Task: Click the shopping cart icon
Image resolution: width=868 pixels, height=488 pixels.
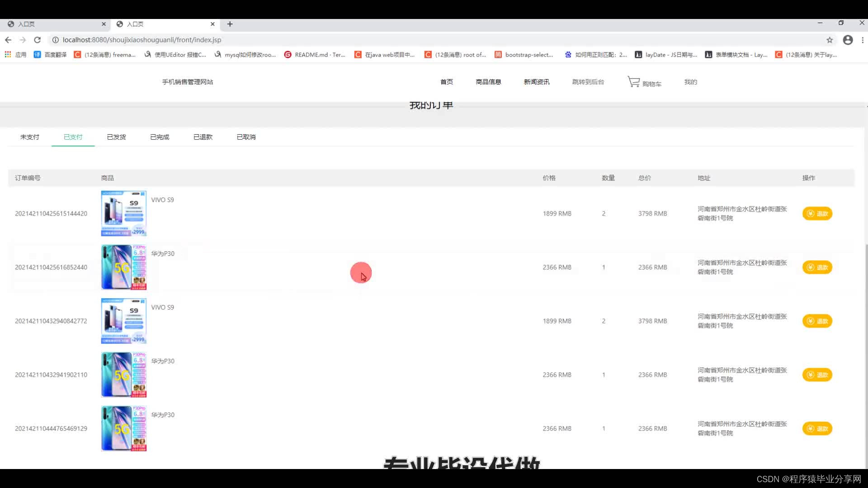Action: tap(633, 82)
